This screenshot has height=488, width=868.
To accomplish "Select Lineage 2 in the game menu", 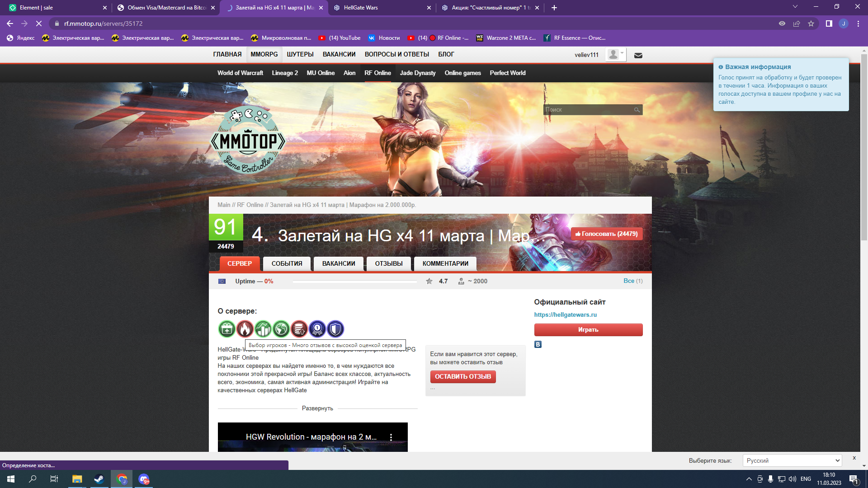I will (x=285, y=73).
